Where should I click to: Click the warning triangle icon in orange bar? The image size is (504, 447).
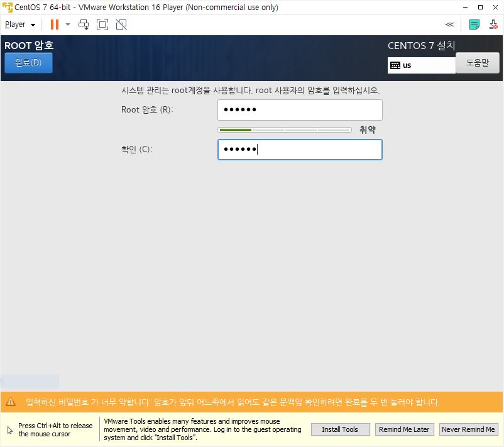pos(11,402)
